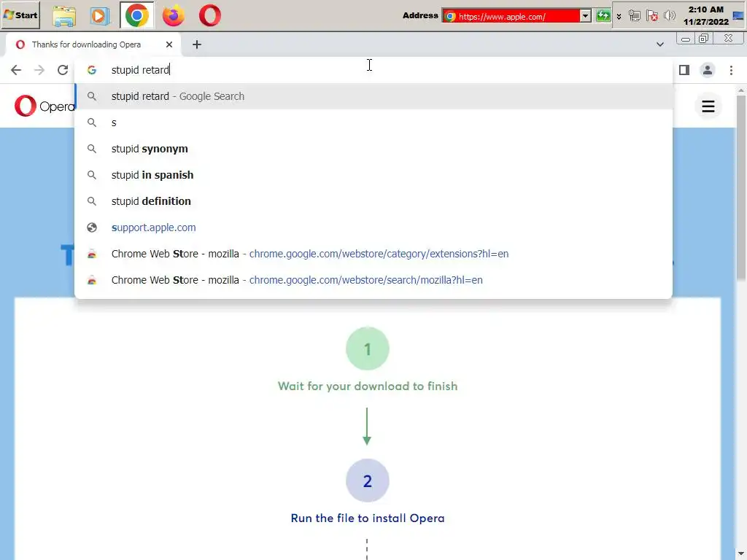The image size is (747, 560).
Task: Click the Web Store icon beside extensions suggestion
Action: pyautogui.click(x=91, y=254)
